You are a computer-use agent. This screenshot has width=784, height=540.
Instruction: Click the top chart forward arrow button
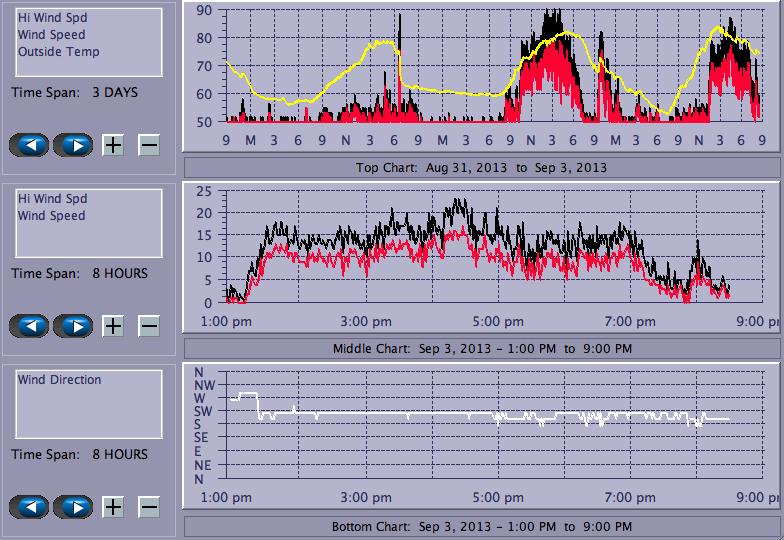pyautogui.click(x=73, y=145)
